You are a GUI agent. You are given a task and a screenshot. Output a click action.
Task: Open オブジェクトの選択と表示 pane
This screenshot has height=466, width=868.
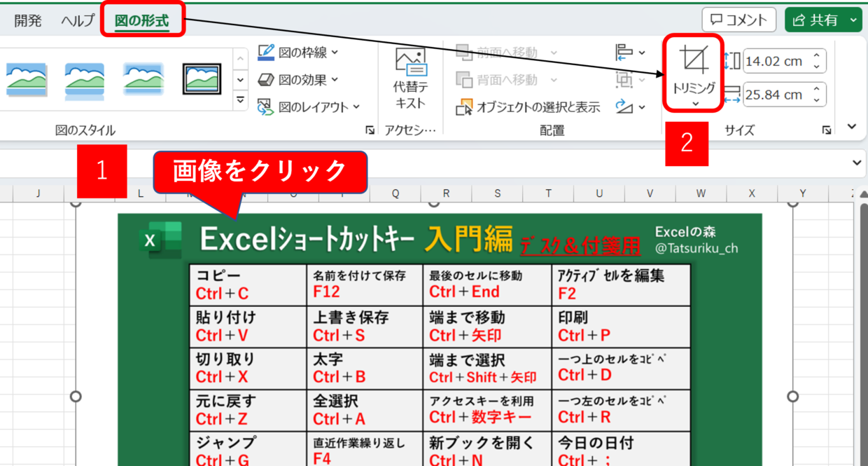pyautogui.click(x=528, y=107)
